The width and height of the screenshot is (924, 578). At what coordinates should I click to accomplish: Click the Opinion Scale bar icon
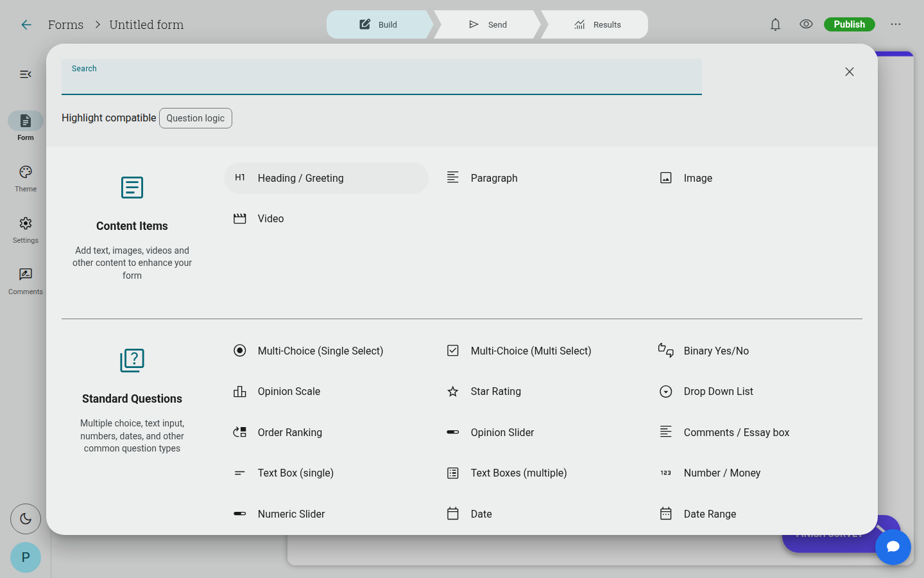pos(240,392)
